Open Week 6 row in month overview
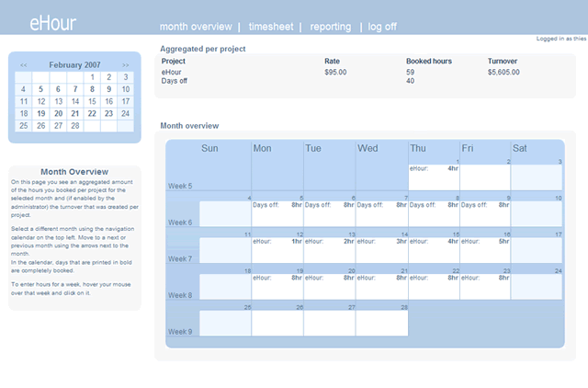This screenshot has width=588, height=388. pos(180,222)
